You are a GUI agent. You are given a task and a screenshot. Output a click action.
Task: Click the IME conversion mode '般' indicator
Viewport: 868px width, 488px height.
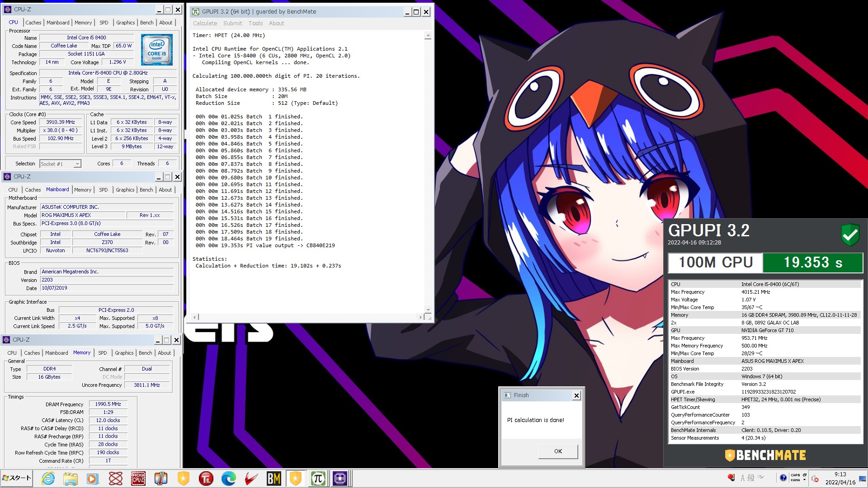[x=751, y=478]
